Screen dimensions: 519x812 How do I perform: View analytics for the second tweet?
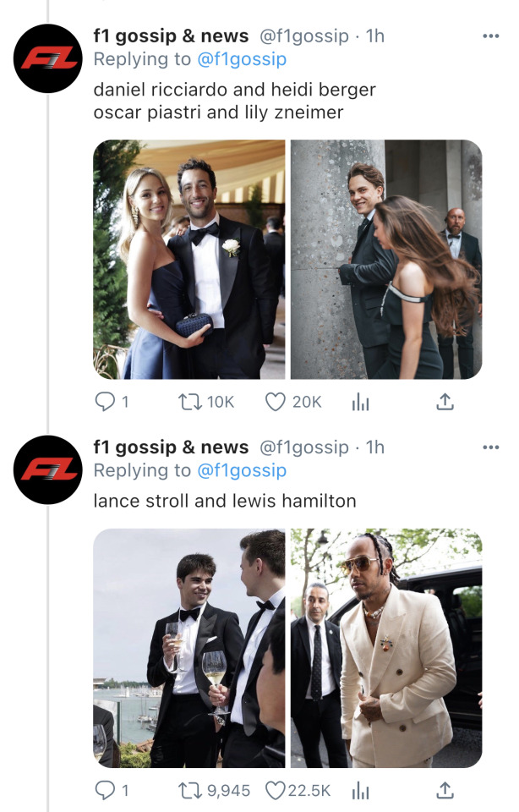(x=361, y=790)
